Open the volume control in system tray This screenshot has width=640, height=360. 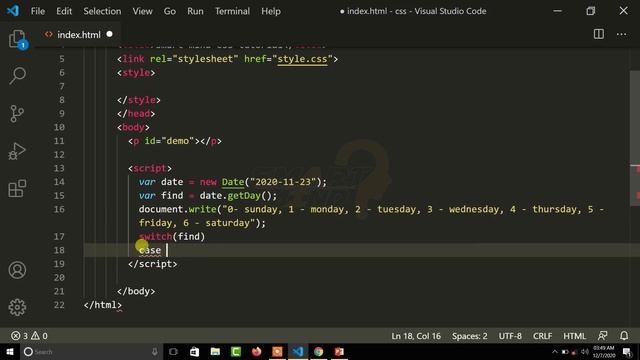click(x=584, y=352)
